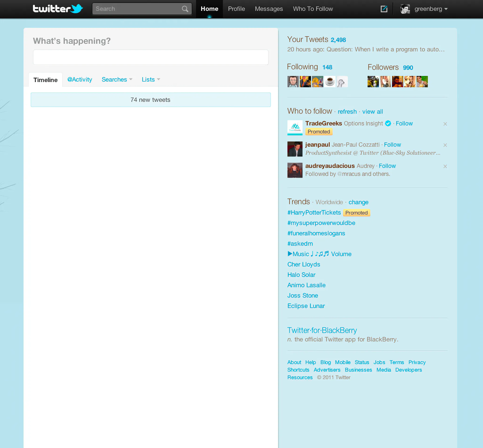Open the Shortcuts footer link
Image resolution: width=483 pixels, height=448 pixels.
tap(298, 370)
